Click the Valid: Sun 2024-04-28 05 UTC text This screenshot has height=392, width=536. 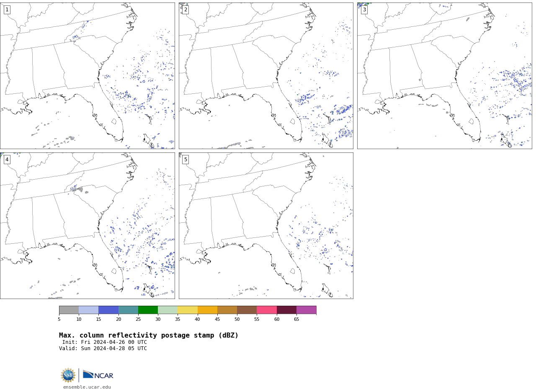pyautogui.click(x=103, y=348)
